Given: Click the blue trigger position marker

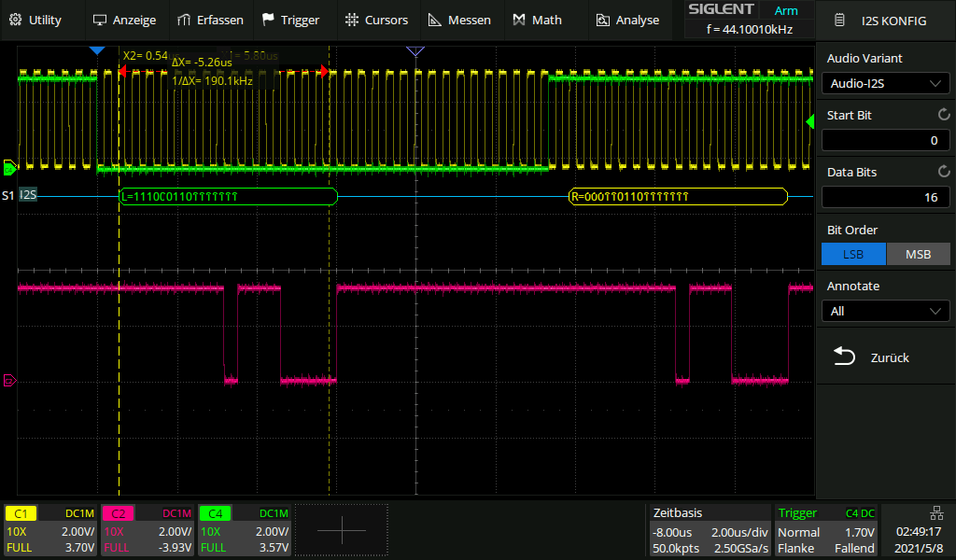Looking at the screenshot, I should pos(96,49).
